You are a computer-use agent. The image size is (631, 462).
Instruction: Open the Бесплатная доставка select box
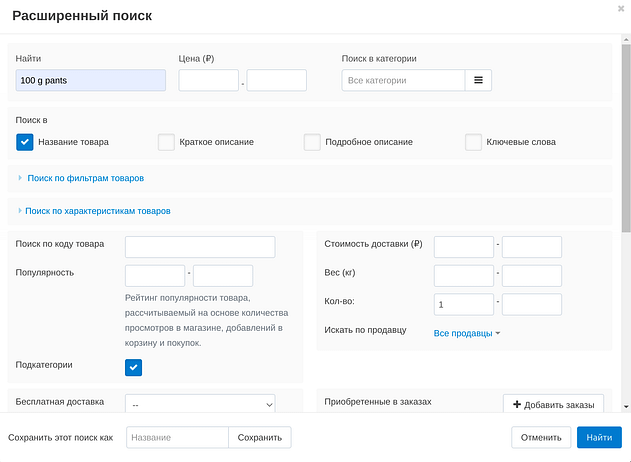point(200,404)
